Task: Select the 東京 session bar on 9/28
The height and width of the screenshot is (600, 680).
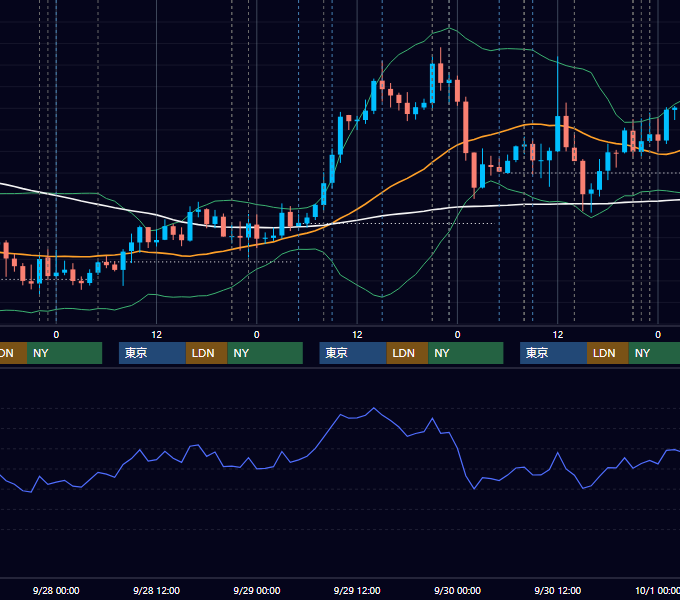Action: point(152,353)
